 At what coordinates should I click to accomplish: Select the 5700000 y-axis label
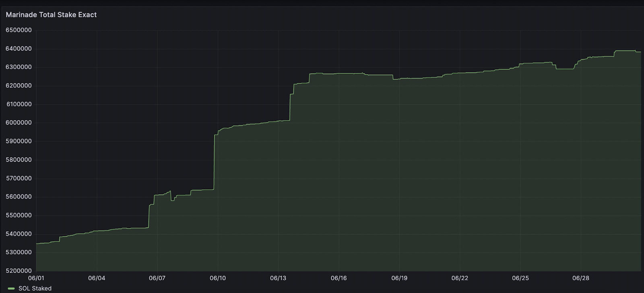(x=19, y=179)
